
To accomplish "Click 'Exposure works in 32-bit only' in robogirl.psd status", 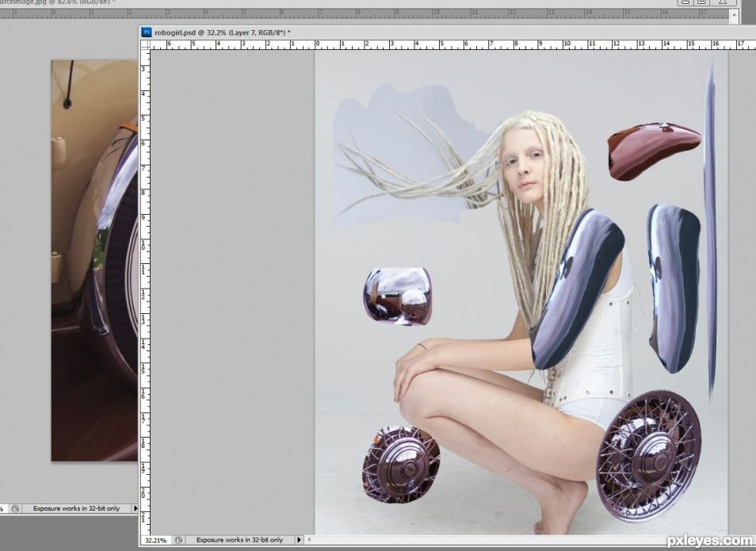I will tap(239, 540).
